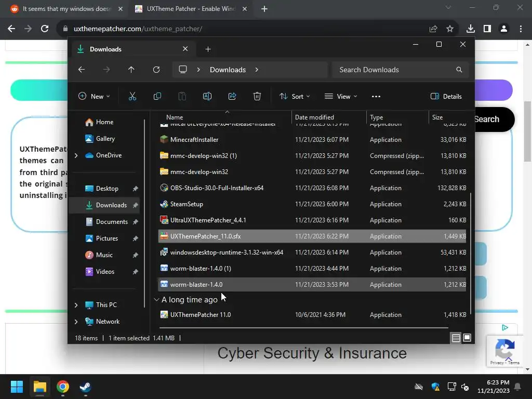Click the search magnifier in Explorer
Viewport: 532px width, 399px height.
pyautogui.click(x=459, y=70)
